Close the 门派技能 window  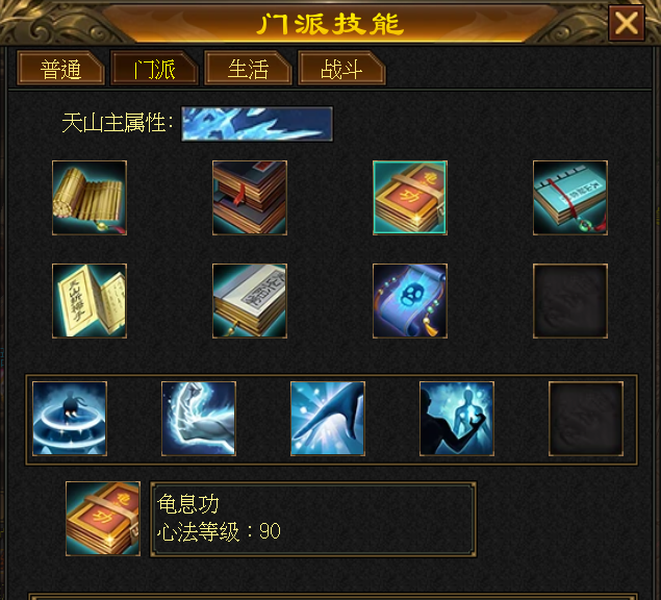pos(626,23)
